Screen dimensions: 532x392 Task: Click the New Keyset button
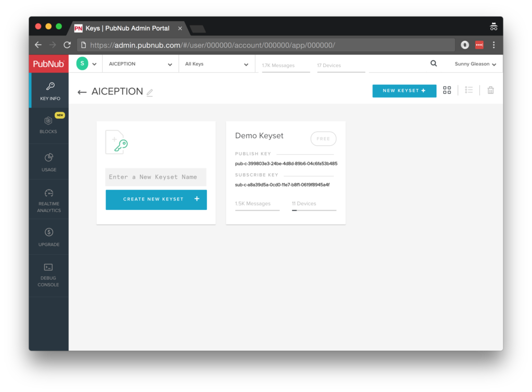coord(404,91)
